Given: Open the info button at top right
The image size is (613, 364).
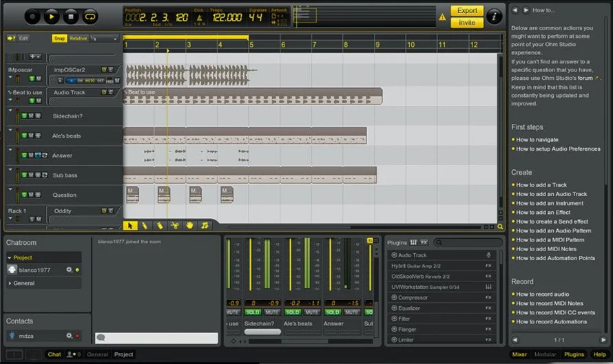Looking at the screenshot, I should 494,16.
